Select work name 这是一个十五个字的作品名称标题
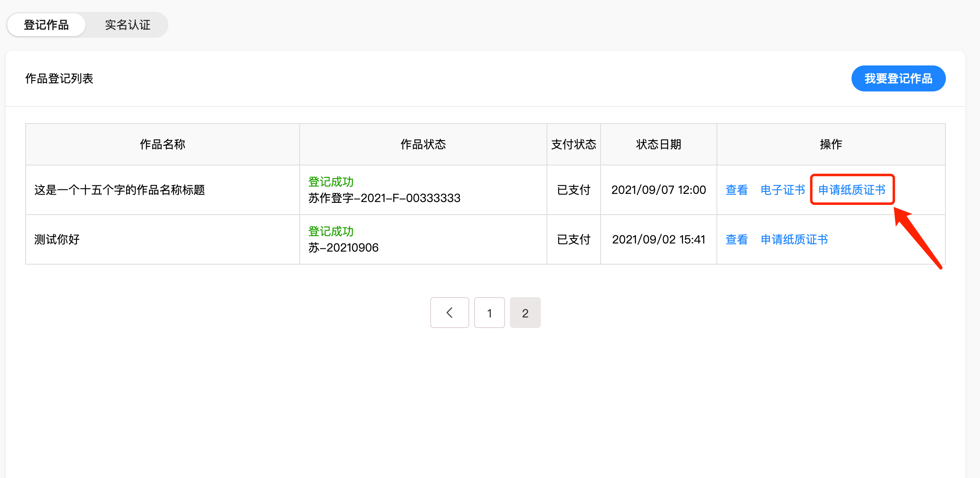Viewport: 980px width, 478px height. tap(120, 190)
